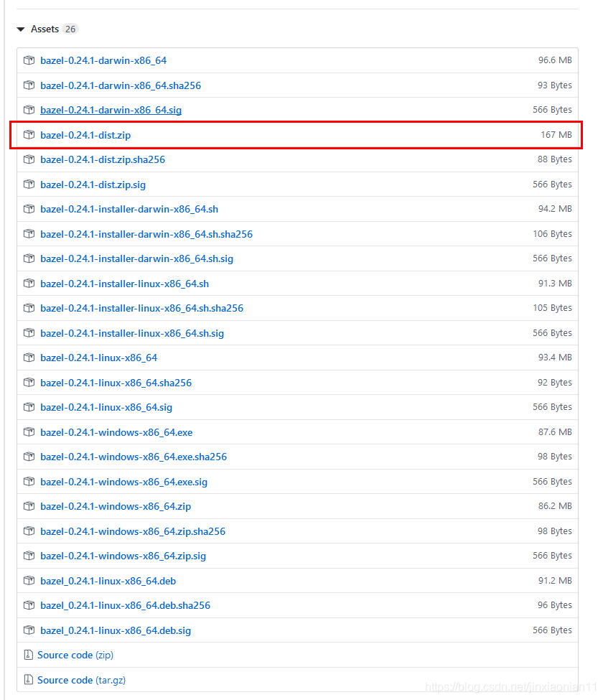603x700 pixels.
Task: Open windows-x86_64.zip.sig link
Action: coord(123,556)
